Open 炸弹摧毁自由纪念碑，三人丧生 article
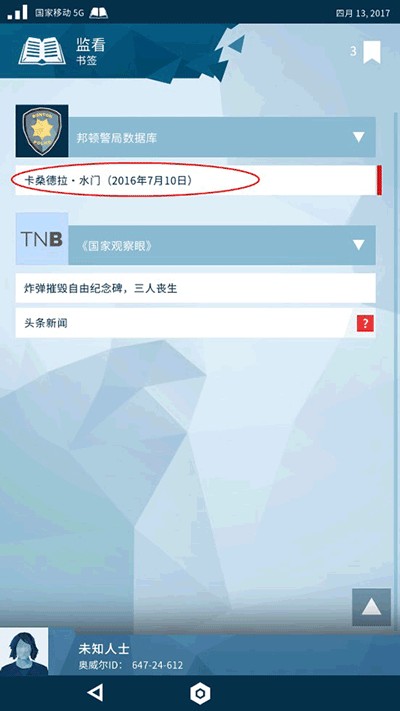This screenshot has width=400, height=711. coord(196,288)
